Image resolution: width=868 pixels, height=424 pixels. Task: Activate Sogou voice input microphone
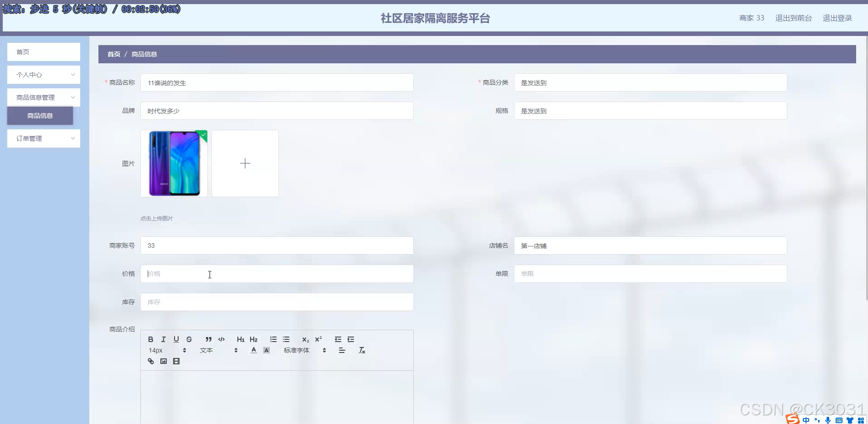pyautogui.click(x=828, y=420)
